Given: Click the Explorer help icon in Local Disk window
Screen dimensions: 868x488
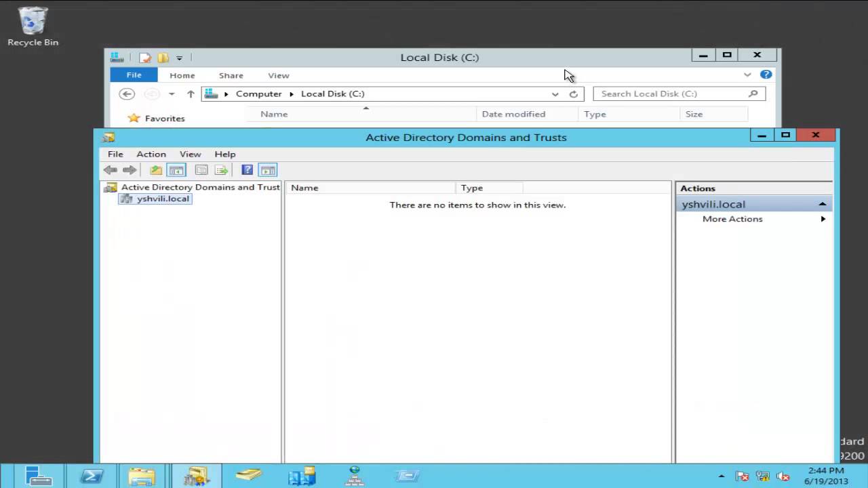Looking at the screenshot, I should (766, 75).
